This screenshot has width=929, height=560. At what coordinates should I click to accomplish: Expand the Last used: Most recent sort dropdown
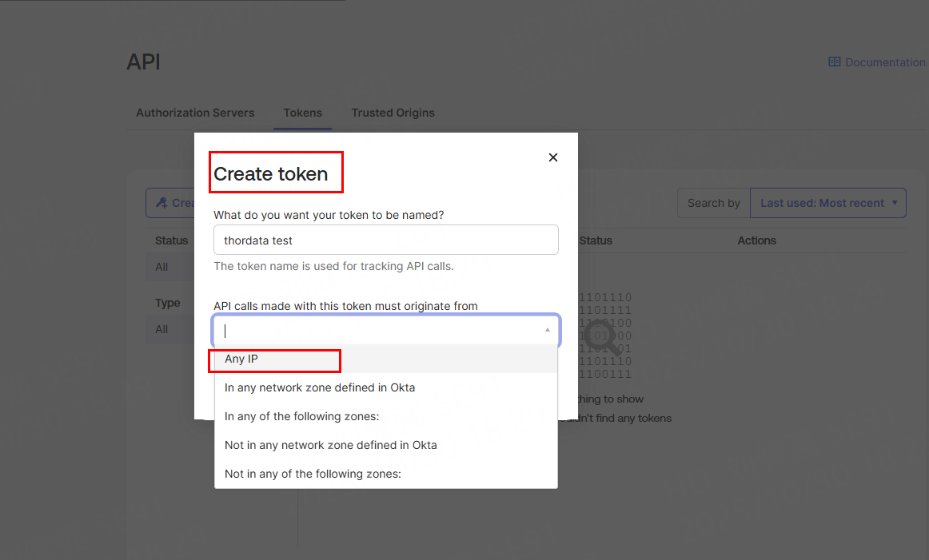tap(827, 203)
